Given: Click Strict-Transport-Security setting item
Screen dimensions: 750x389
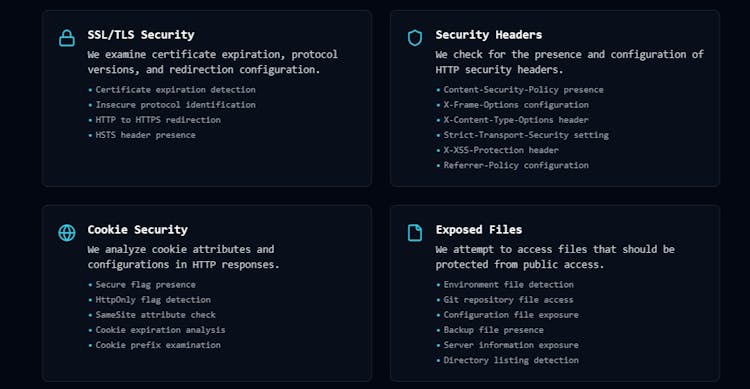Looking at the screenshot, I should click(x=526, y=135).
